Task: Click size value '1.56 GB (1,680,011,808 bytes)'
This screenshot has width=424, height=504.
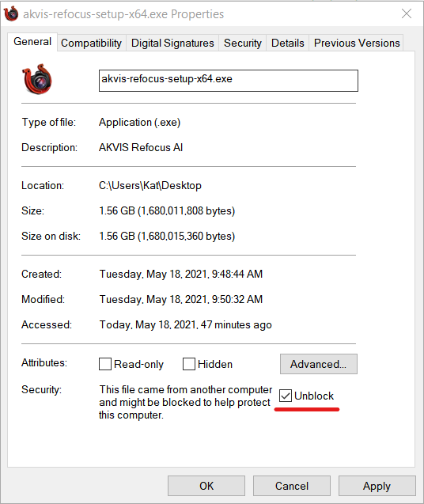Action: point(167,210)
